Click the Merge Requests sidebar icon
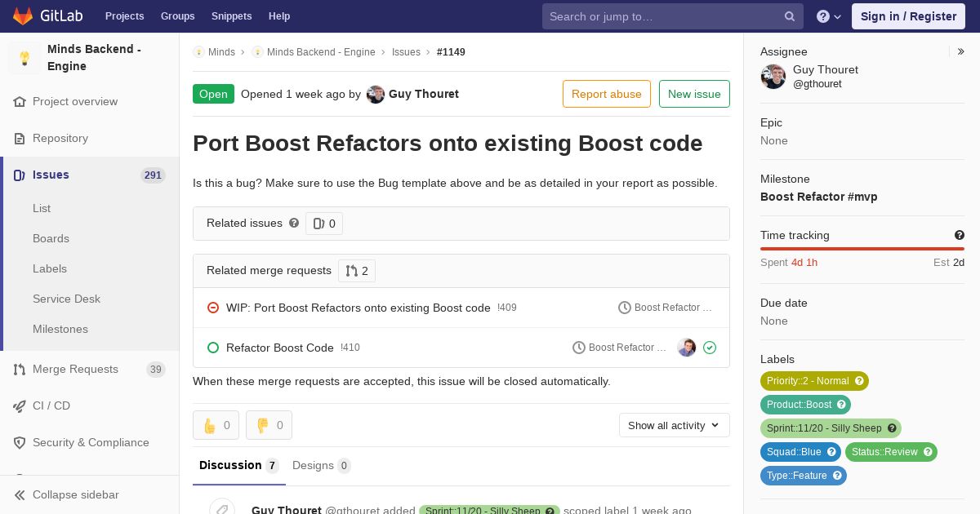The height and width of the screenshot is (514, 980). (x=20, y=370)
